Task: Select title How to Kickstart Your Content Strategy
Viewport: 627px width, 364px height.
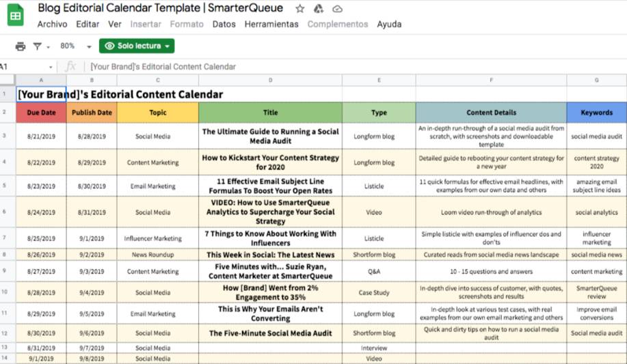Action: coord(270,163)
